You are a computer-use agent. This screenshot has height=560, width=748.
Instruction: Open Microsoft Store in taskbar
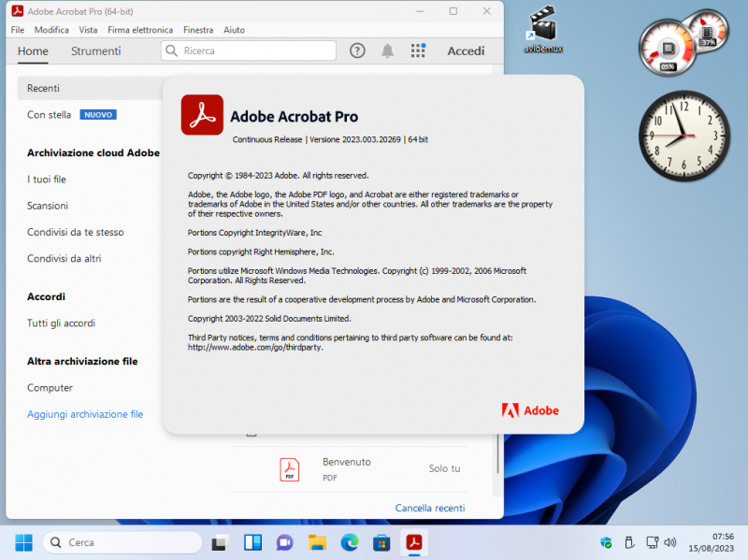tap(381, 542)
